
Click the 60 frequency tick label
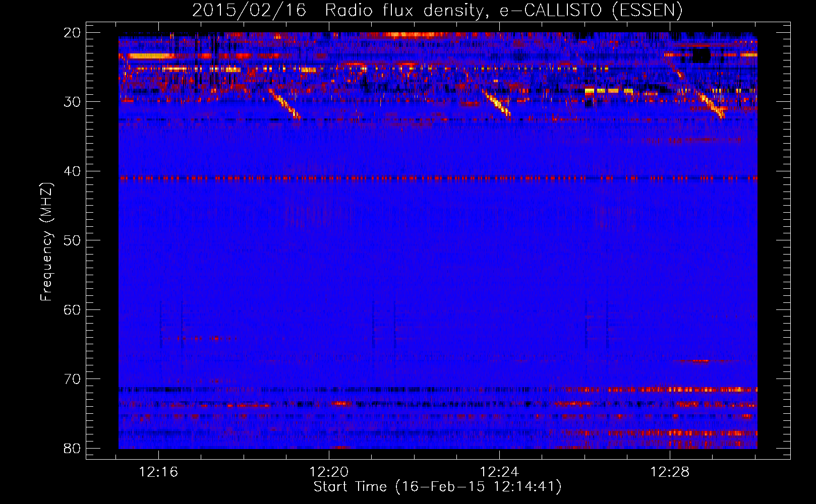(72, 310)
